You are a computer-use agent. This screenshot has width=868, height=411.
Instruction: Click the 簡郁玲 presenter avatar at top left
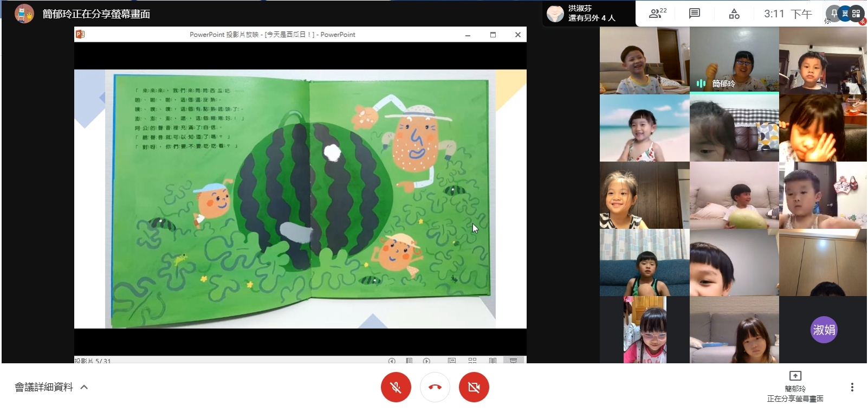[24, 14]
